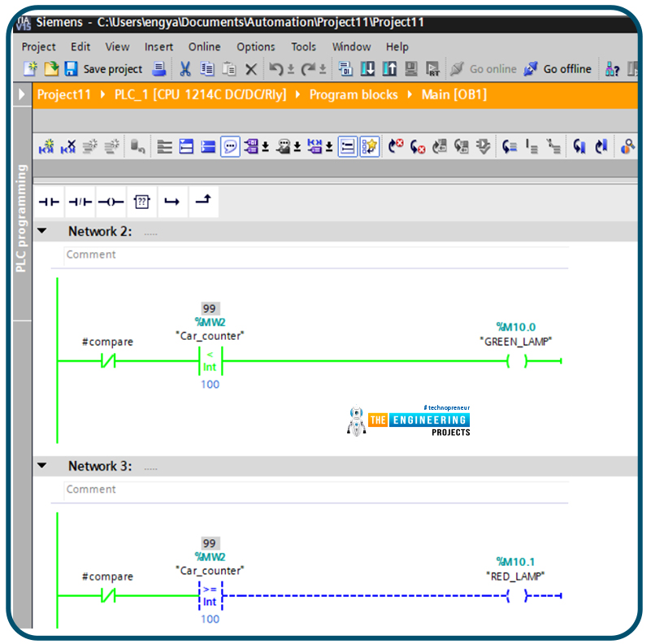This screenshot has height=644, width=651.
Task: Toggle absolute/symbolic operands tag icon
Action: [x=251, y=146]
